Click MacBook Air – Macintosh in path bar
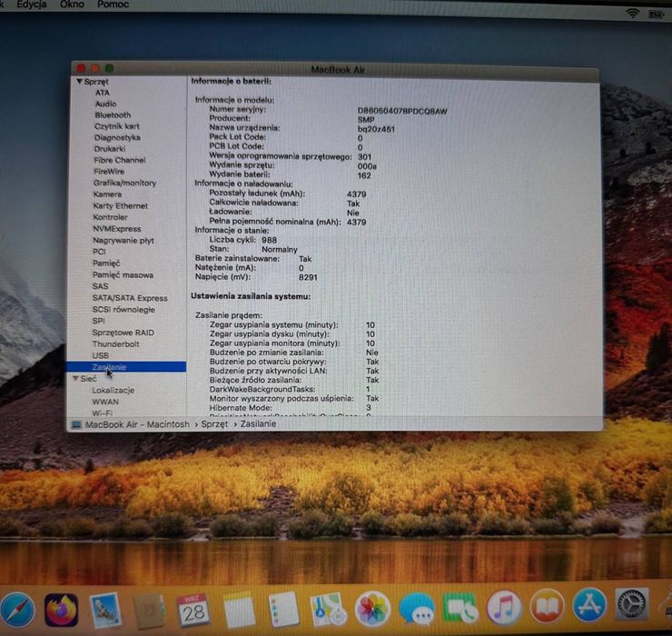The width and height of the screenshot is (672, 636). point(137,424)
